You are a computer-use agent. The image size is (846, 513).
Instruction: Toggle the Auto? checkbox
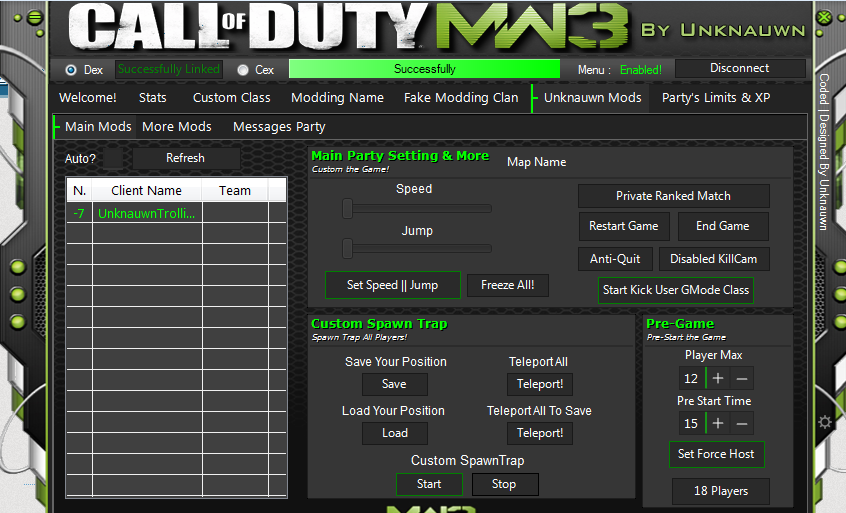(113, 159)
